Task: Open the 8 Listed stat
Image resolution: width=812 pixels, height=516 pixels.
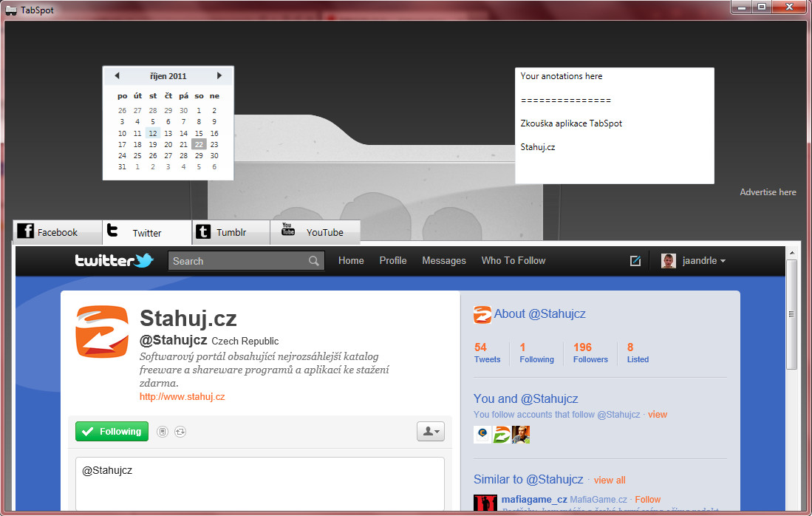Action: pos(638,353)
